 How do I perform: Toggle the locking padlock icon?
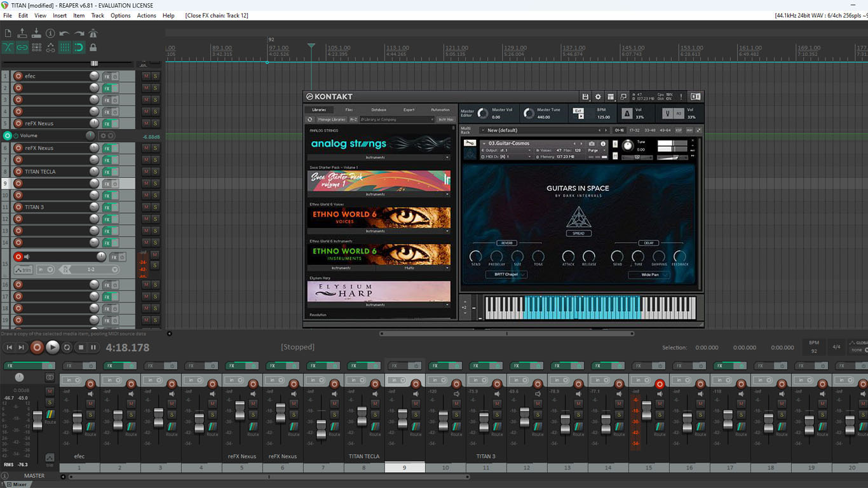point(93,47)
